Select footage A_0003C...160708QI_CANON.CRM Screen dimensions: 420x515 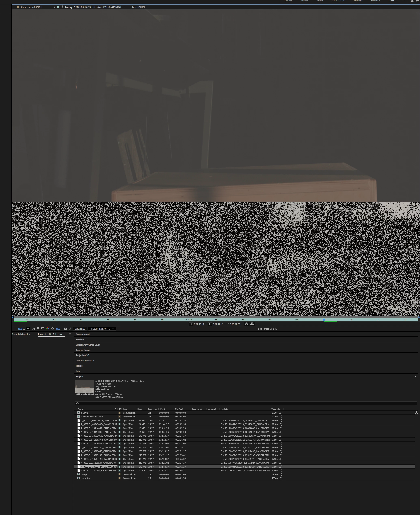98,471
